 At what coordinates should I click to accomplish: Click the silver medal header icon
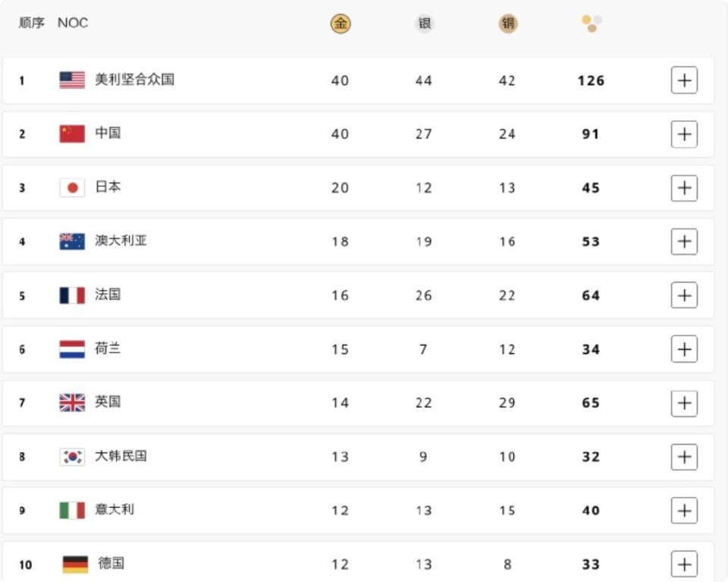tap(425, 23)
